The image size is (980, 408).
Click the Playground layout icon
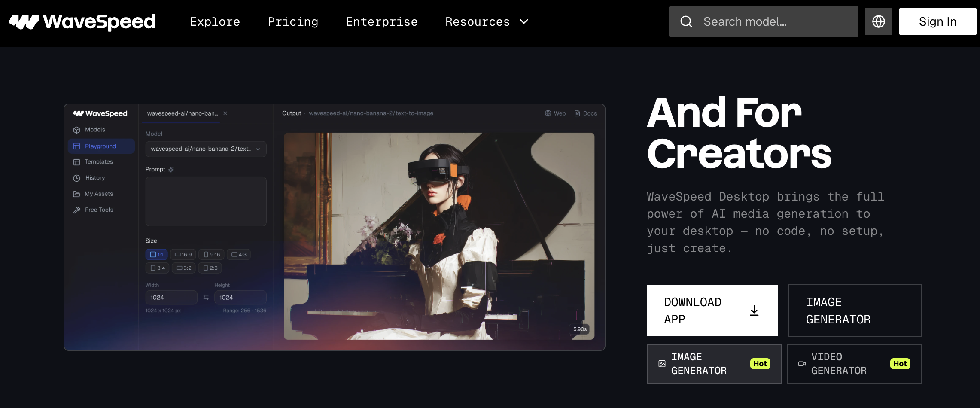coord(77,146)
